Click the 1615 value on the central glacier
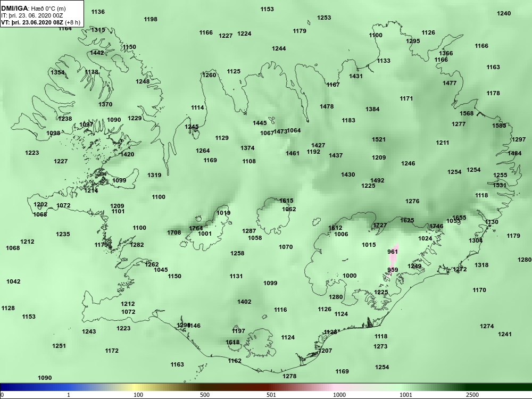The height and width of the screenshot is (399, 532). [286, 201]
